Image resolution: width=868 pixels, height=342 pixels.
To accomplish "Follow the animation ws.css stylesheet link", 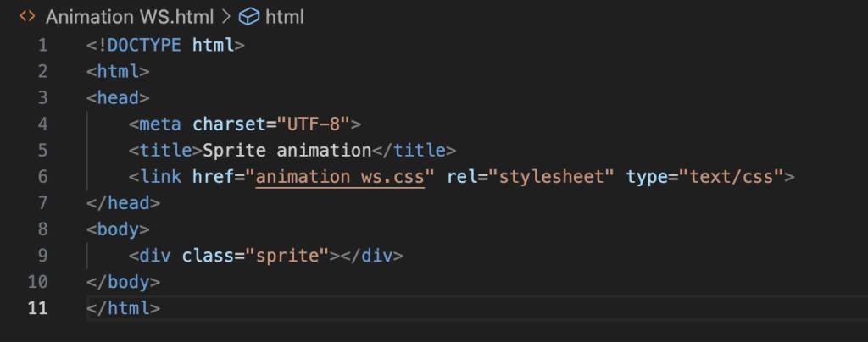I will [339, 177].
